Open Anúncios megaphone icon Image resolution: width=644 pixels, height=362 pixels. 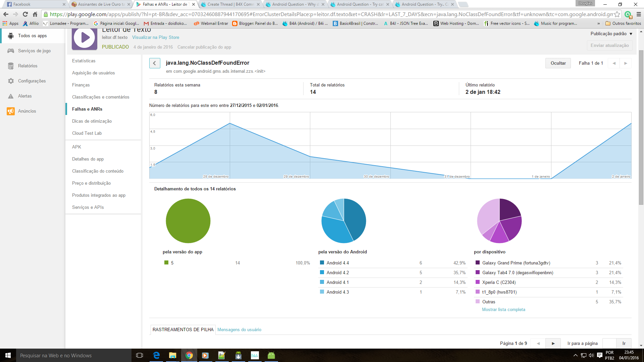click(x=11, y=111)
